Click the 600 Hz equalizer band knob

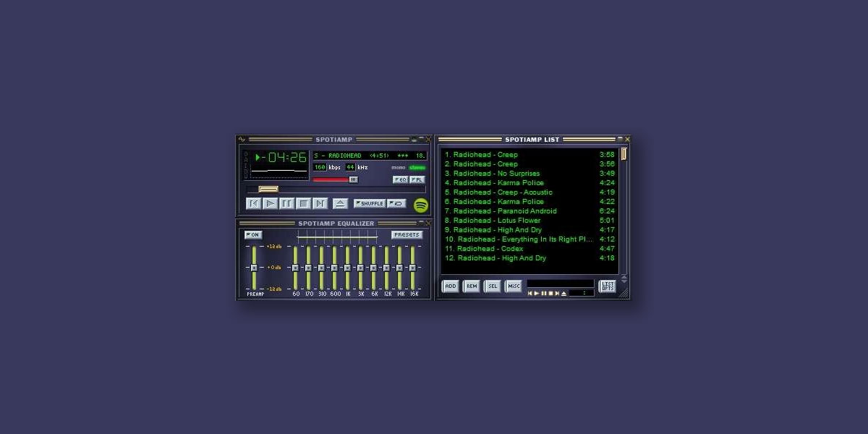pos(334,268)
